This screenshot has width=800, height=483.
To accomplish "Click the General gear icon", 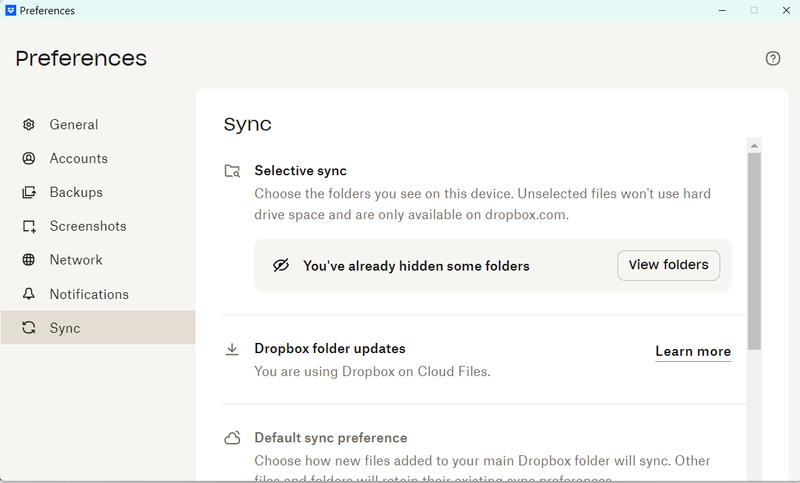I will pyautogui.click(x=29, y=125).
